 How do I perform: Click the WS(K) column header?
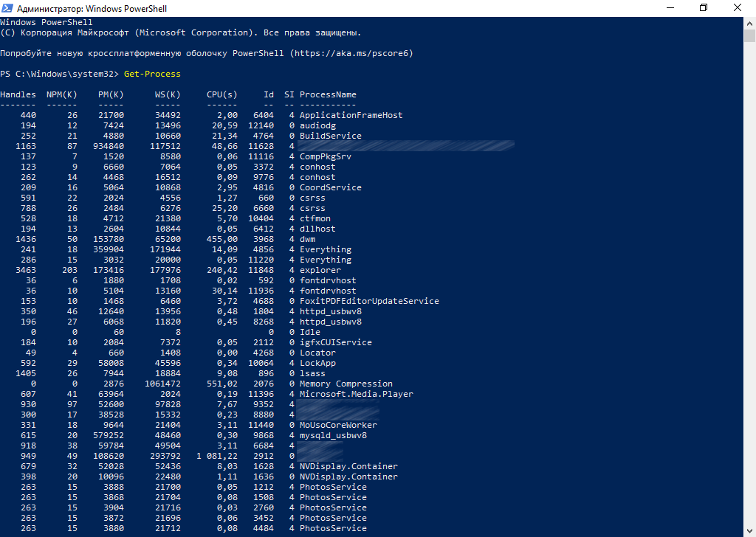click(168, 94)
